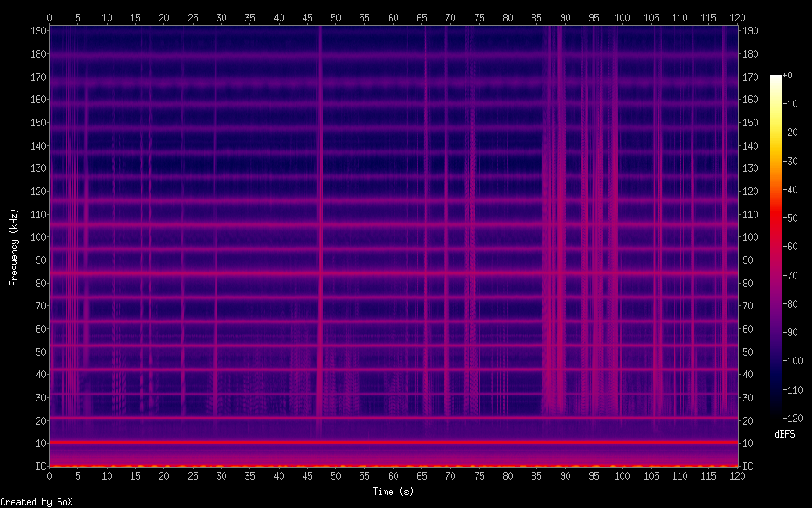Click the 90 tick label on the bottom time axis

565,475
